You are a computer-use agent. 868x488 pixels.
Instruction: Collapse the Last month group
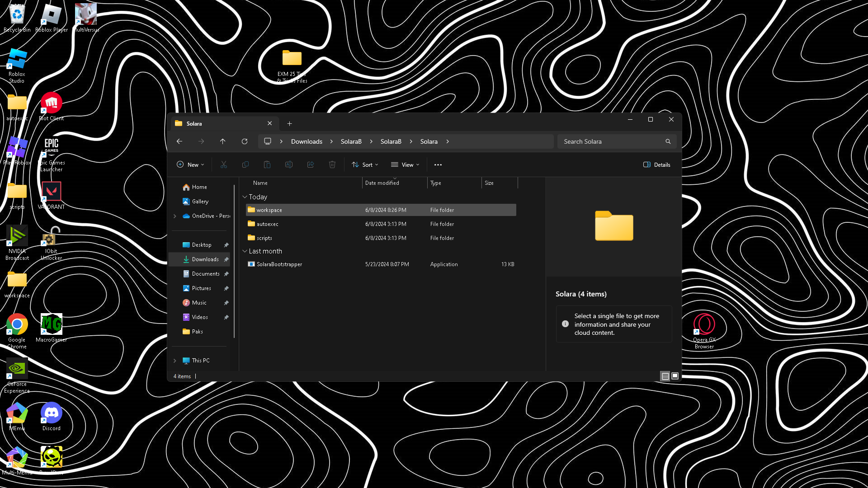click(x=245, y=251)
